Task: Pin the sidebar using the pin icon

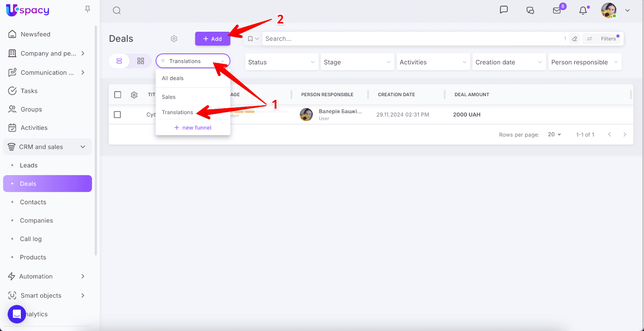Action: pos(87,9)
